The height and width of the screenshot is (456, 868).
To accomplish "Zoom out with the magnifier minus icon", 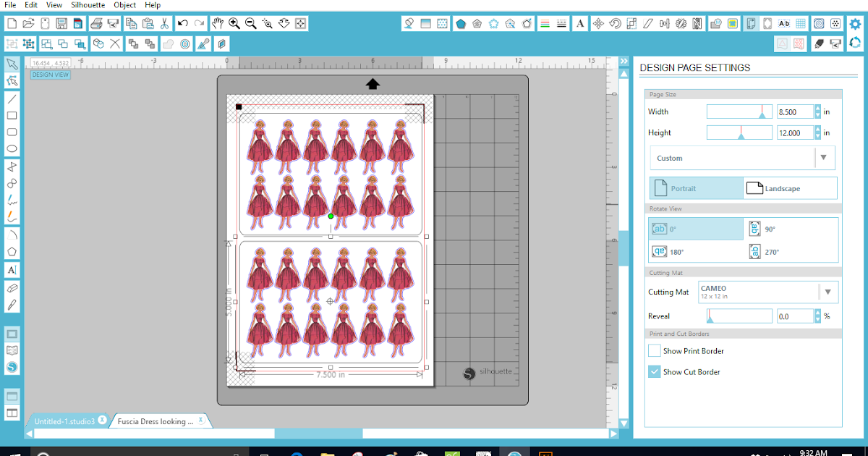I will coord(251,24).
